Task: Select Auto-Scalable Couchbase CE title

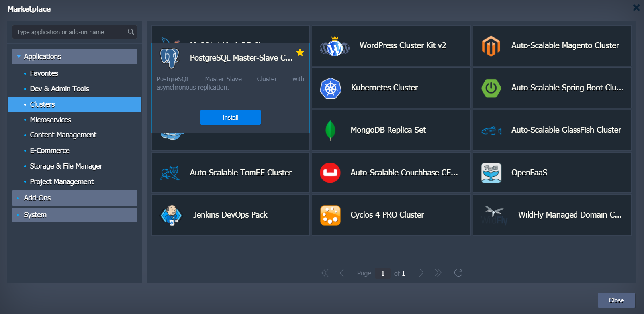Action: point(404,173)
